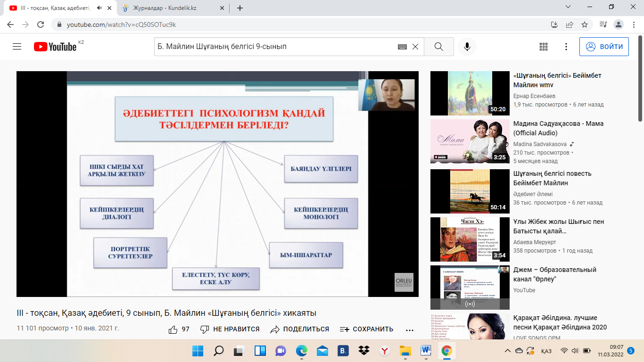644x362 pixels.
Task: Open a new browser tab
Action: click(239, 8)
